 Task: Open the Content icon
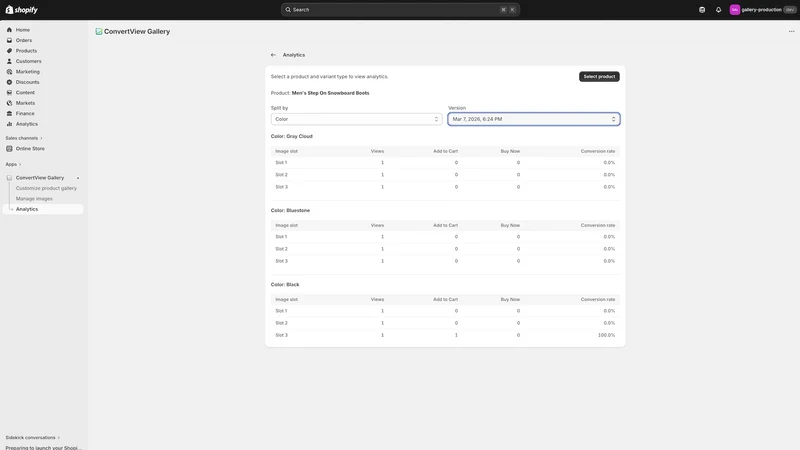[x=9, y=93]
